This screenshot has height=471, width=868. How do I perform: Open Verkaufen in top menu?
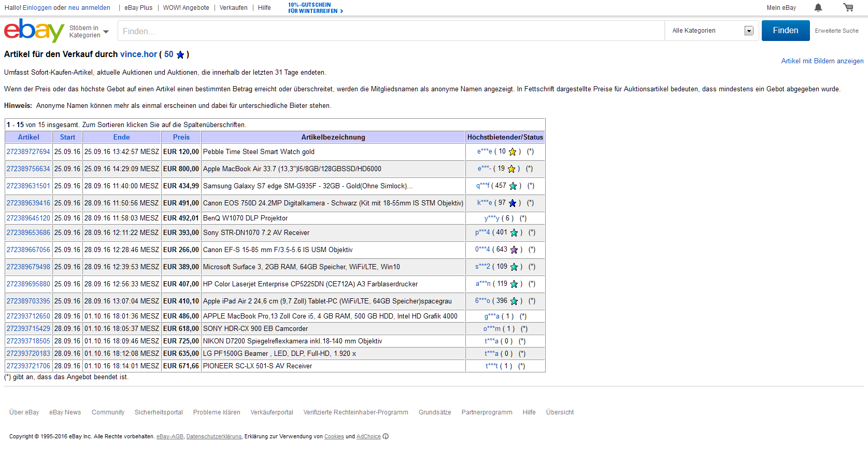[x=233, y=8]
